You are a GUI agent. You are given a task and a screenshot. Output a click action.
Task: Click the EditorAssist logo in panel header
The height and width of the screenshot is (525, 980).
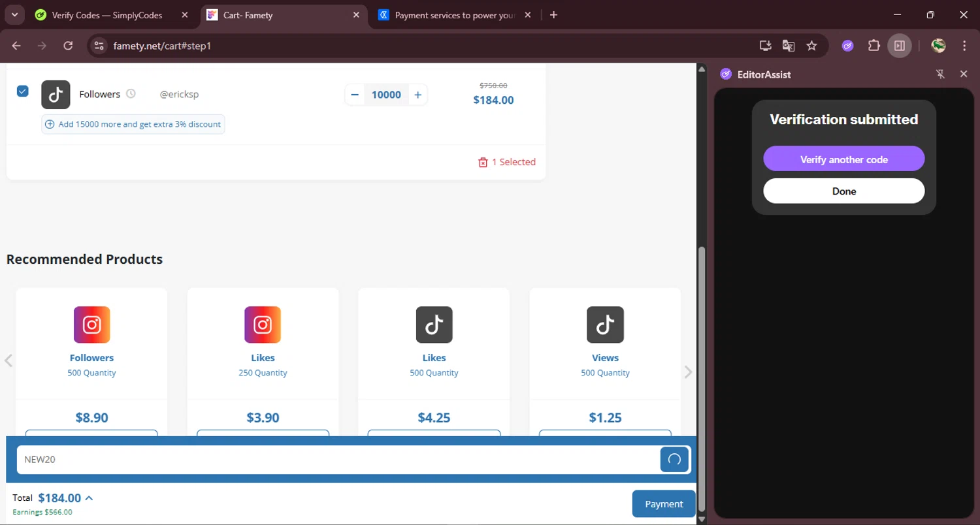coord(726,74)
